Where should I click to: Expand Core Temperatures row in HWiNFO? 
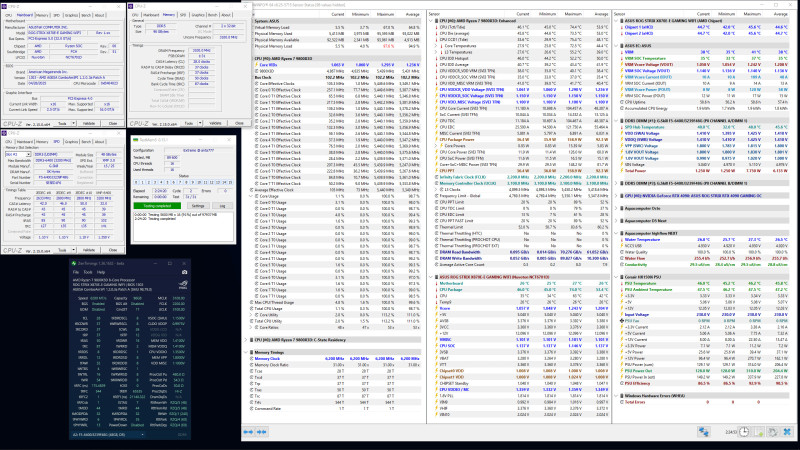(436, 46)
